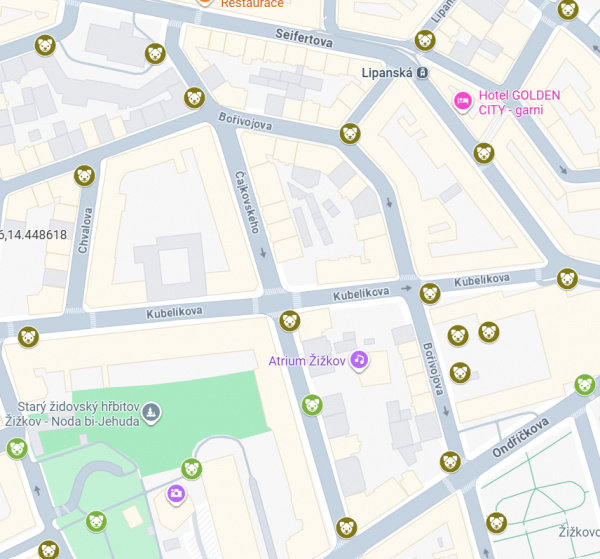Select olive dog marker near Seifertova by Lipanská
Viewport: 600px width, 559px height.
(x=425, y=40)
